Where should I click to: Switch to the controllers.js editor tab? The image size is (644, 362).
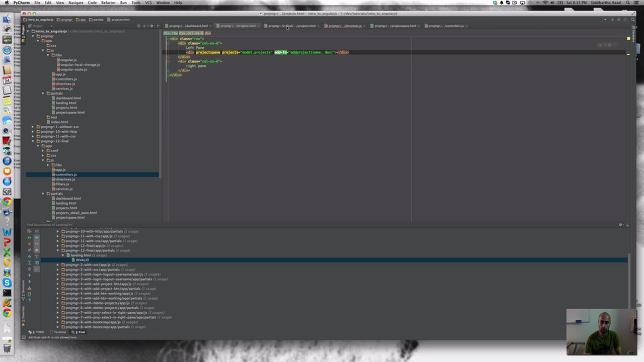click(446, 26)
